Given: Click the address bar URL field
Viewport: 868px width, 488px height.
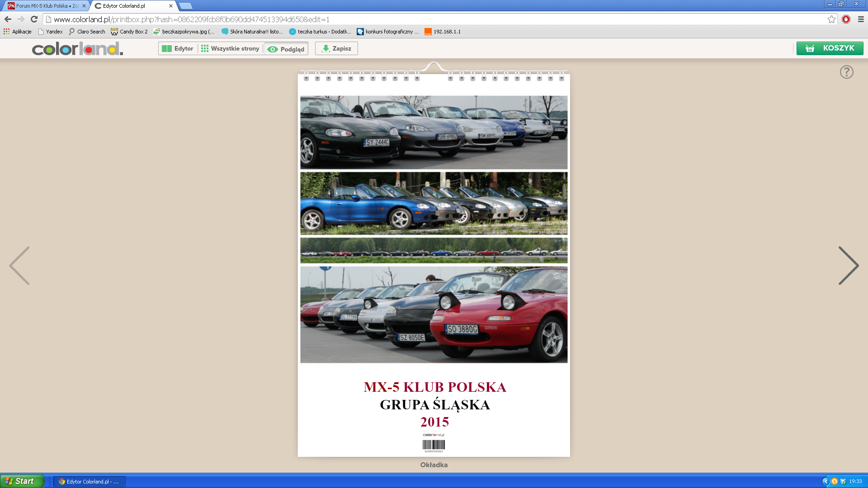Looking at the screenshot, I should pos(434,19).
